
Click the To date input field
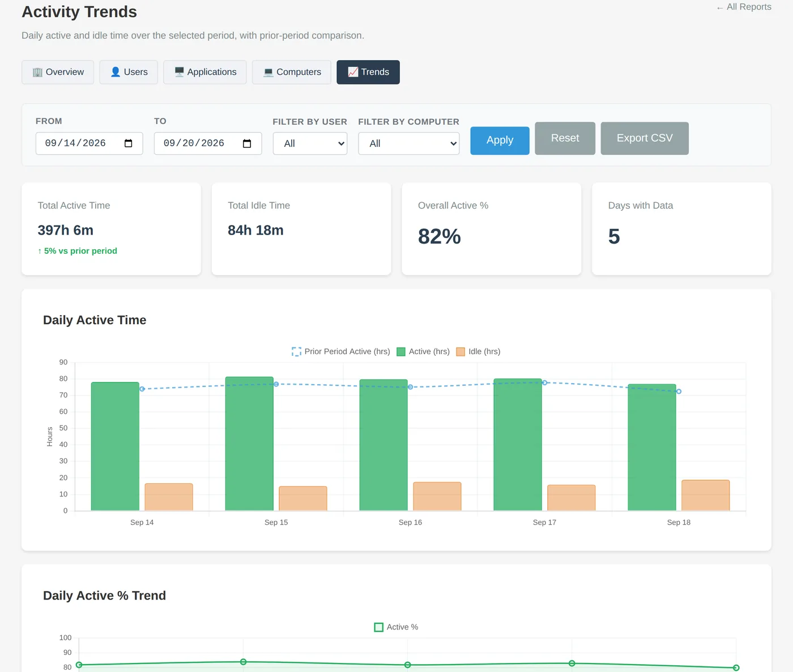tap(208, 143)
